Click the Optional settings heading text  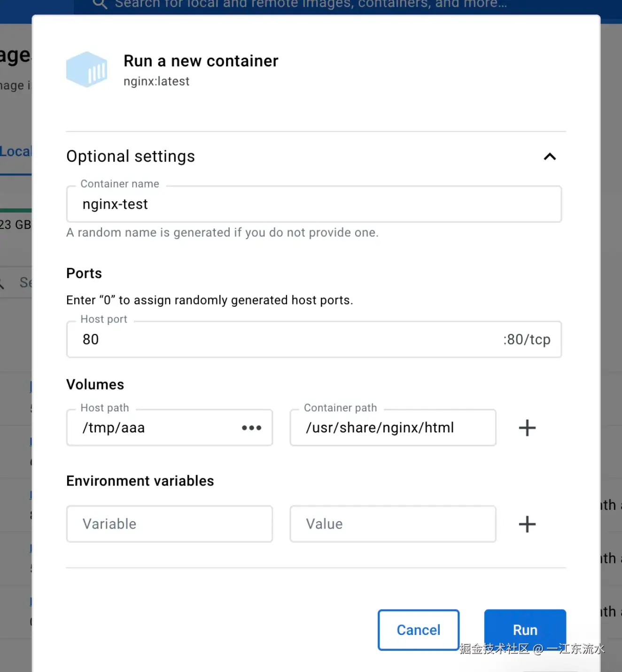[131, 156]
